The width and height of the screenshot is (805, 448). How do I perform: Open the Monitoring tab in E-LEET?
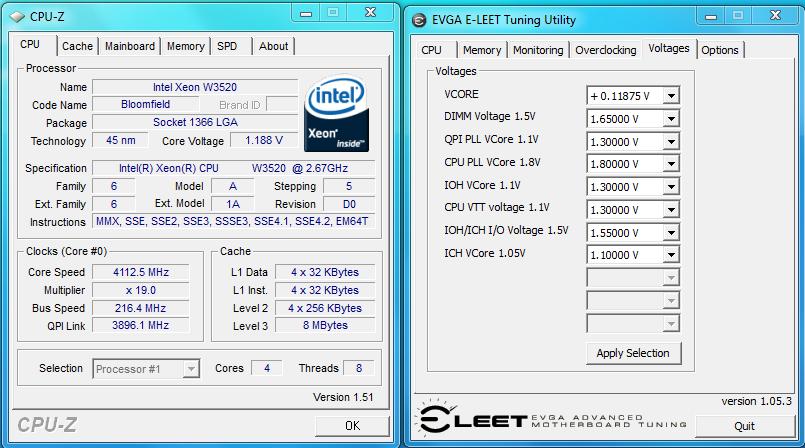(538, 50)
